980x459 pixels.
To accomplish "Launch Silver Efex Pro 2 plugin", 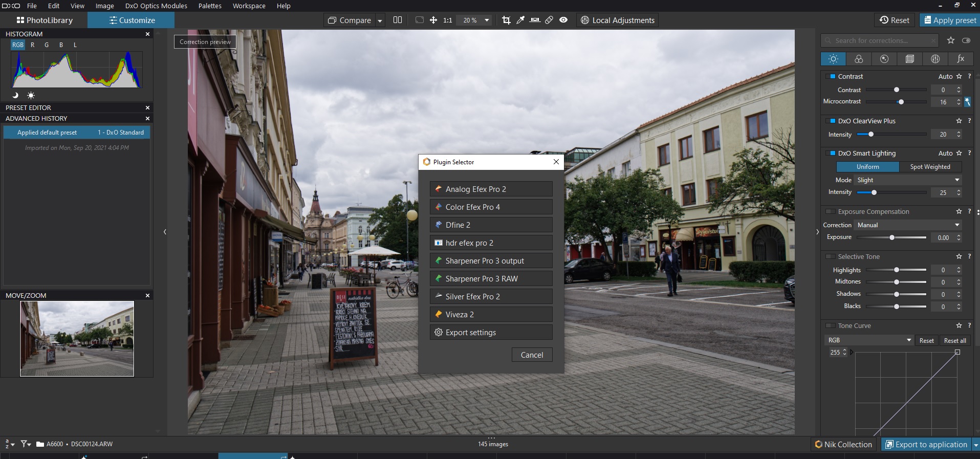I will (x=491, y=296).
